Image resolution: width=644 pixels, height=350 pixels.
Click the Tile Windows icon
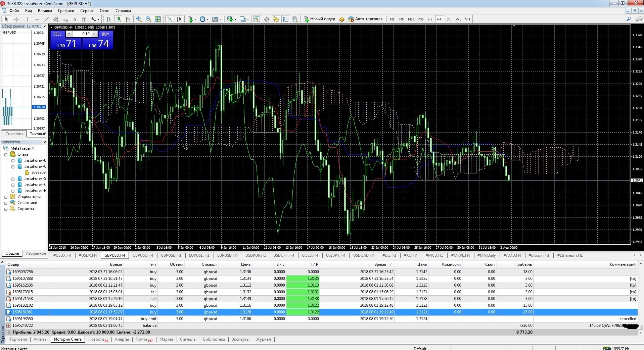pyautogui.click(x=158, y=19)
